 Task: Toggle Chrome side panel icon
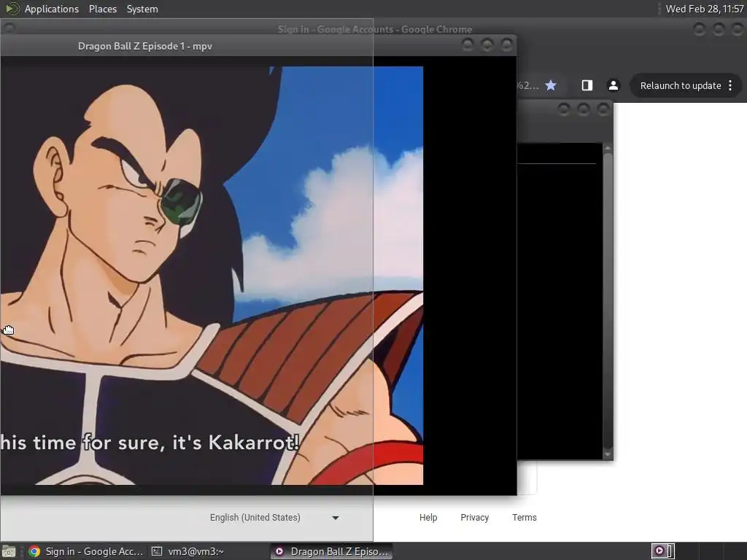[587, 85]
